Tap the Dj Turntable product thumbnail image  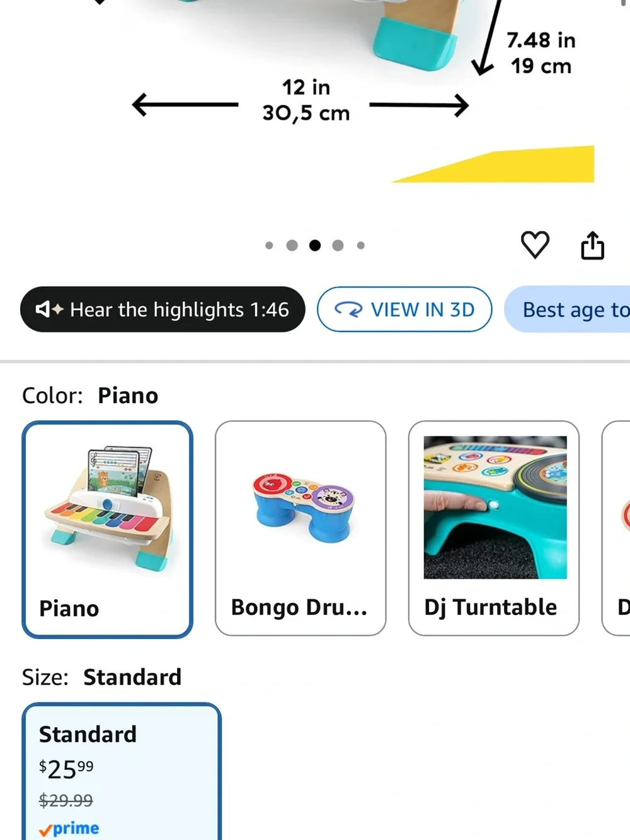495,507
